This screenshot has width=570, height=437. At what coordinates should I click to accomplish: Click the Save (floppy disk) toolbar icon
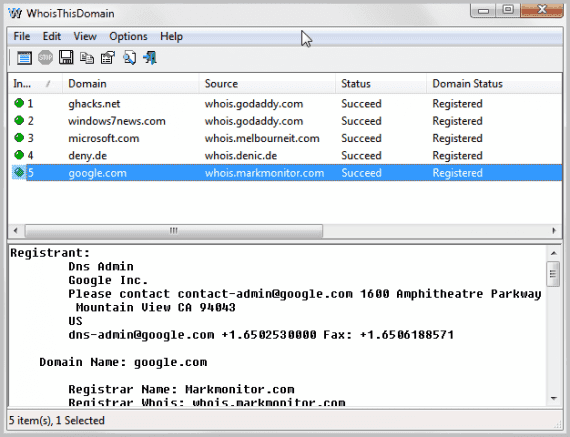[66, 58]
